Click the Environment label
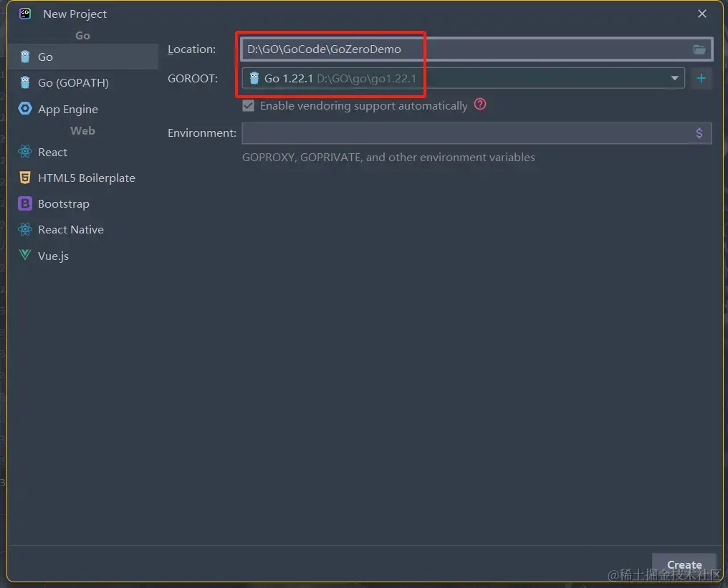Viewport: 728px width, 588px height. 201,133
